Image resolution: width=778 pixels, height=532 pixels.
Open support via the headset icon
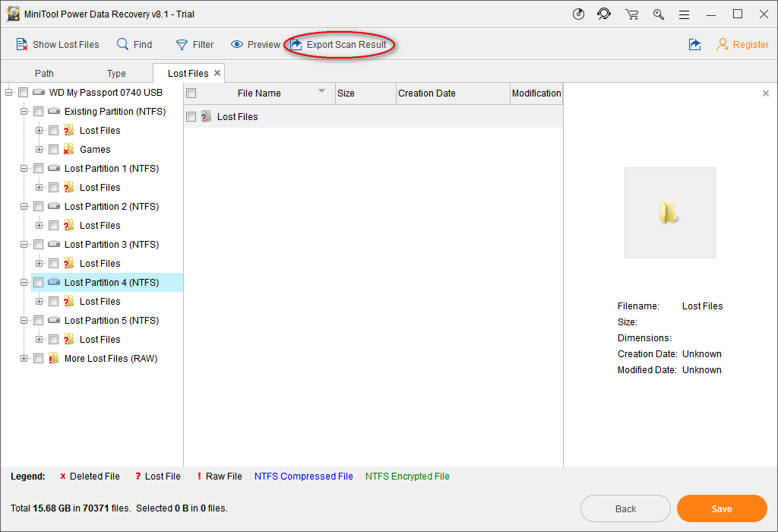[x=604, y=14]
